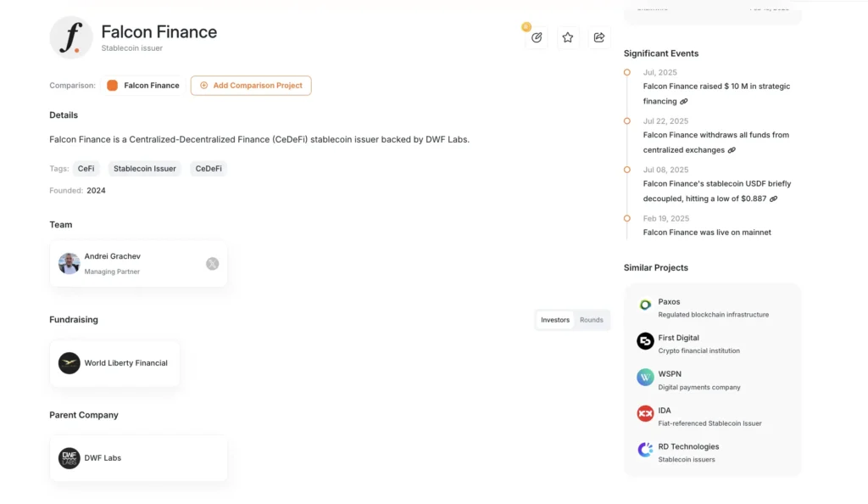This screenshot has height=504, width=868.
Task: Click "Fiat-referenced Stablecoin Issuer" description
Action: [x=709, y=423]
